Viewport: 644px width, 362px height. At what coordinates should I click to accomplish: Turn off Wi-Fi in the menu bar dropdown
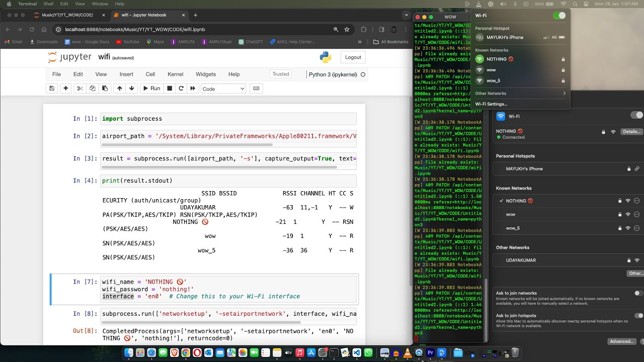pos(559,16)
